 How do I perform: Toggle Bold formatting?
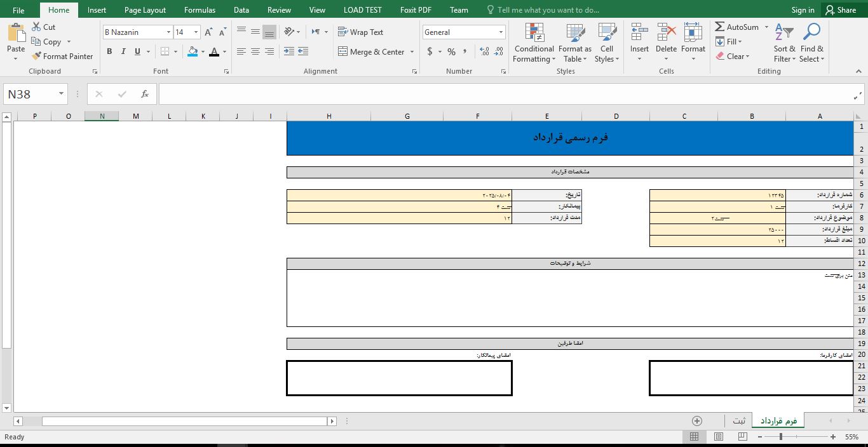[x=109, y=51]
